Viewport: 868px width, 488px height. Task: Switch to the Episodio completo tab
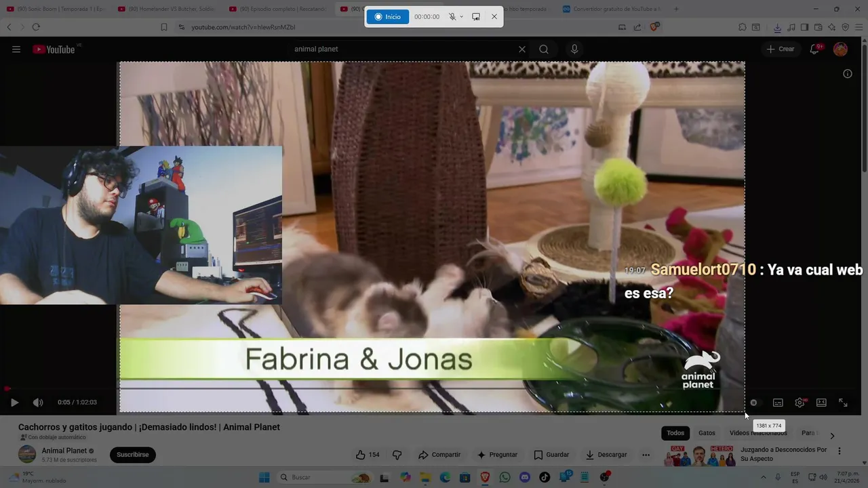[278, 9]
